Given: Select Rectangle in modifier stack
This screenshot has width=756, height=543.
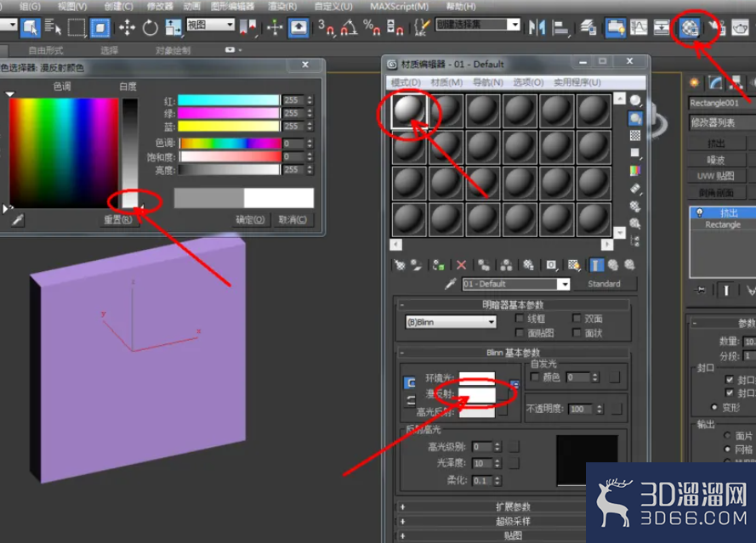Looking at the screenshot, I should click(722, 224).
